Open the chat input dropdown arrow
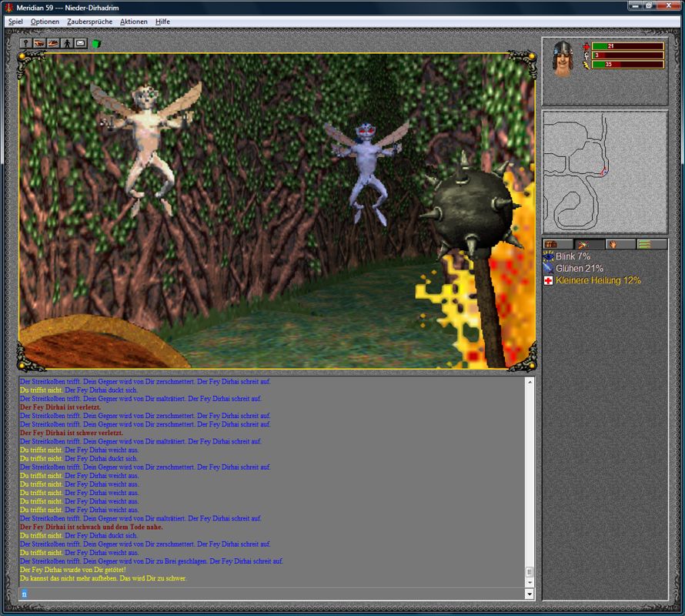The image size is (685, 616). coord(530,594)
